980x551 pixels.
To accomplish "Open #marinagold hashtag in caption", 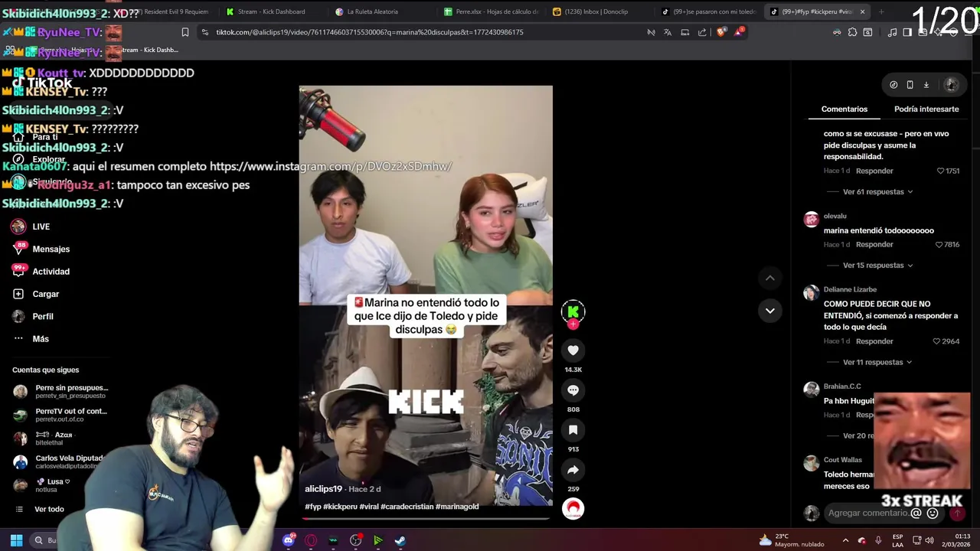I will click(457, 507).
